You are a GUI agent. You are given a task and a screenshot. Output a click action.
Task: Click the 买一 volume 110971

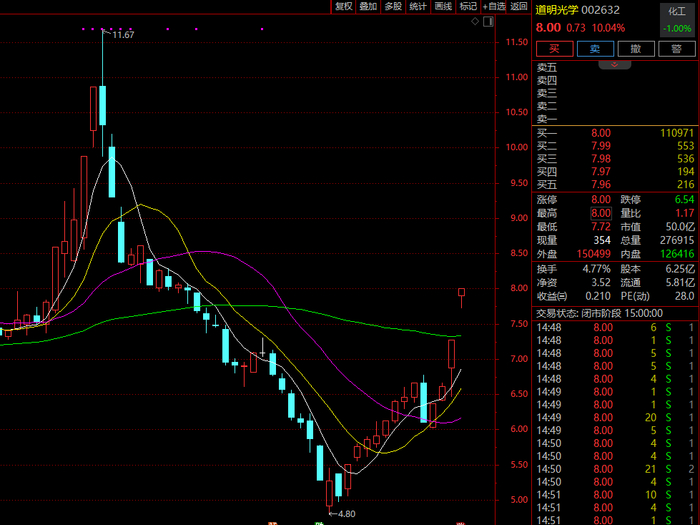(677, 133)
